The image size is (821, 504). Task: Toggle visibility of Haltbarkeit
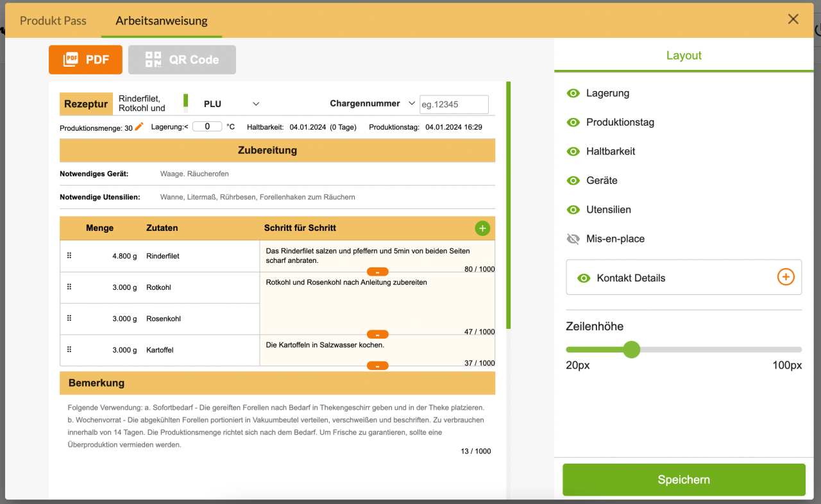(x=573, y=151)
